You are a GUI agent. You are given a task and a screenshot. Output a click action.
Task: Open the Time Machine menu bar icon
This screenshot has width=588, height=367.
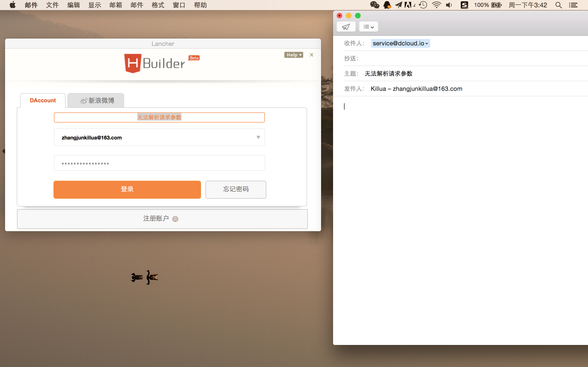[423, 5]
